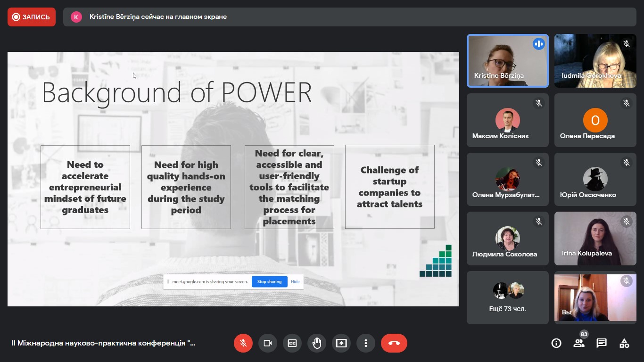Screen dimensions: 644x362
Task: Open the activities panel icon
Action: [624, 343]
